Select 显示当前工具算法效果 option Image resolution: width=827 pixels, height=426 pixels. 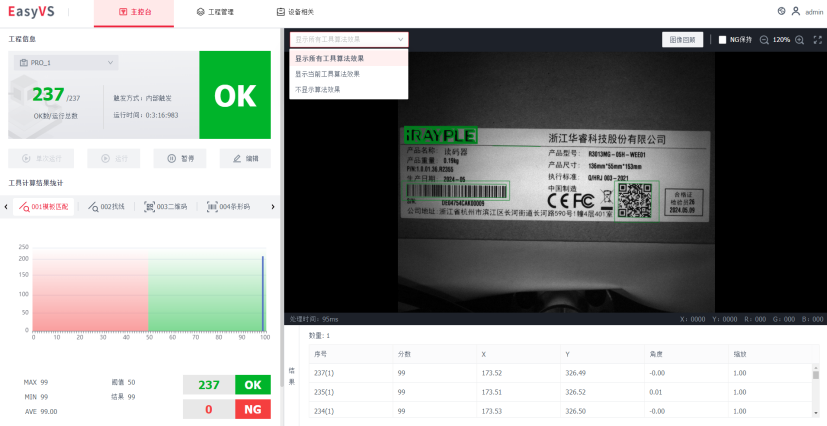point(328,74)
